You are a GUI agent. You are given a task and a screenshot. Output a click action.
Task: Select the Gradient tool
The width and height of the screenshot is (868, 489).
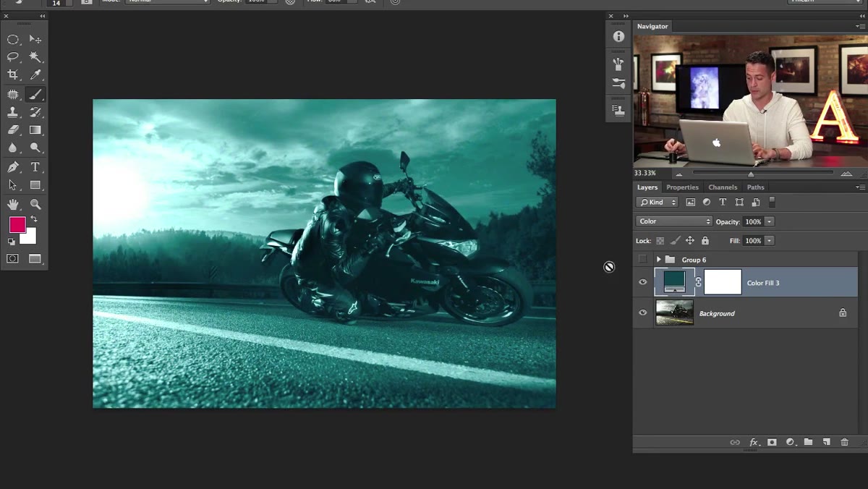click(35, 129)
